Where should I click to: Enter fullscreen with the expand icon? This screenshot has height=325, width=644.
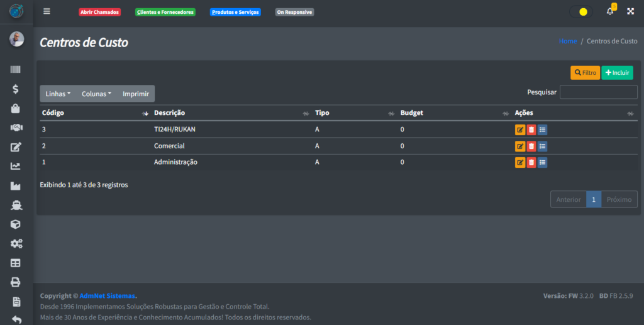[x=630, y=11]
